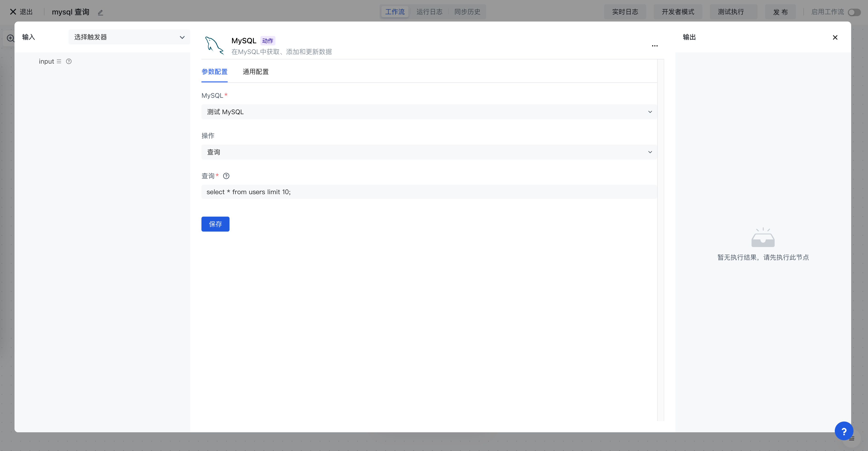Open the blue floating help button
This screenshot has width=868, height=451.
coord(844,431)
